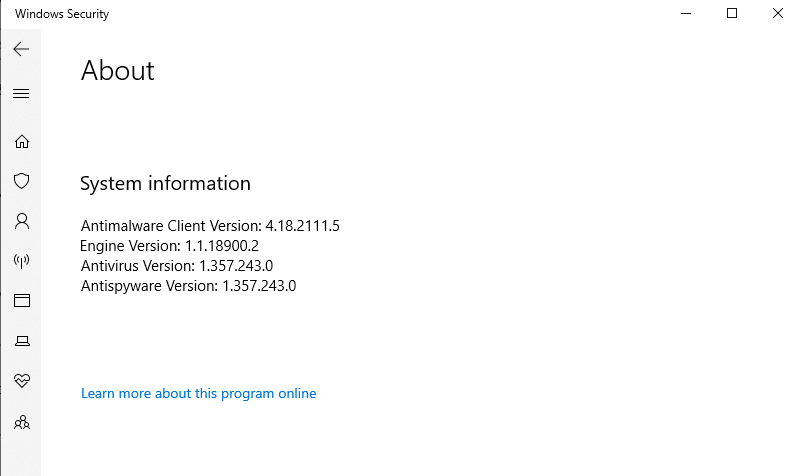Go back using the back arrow
The image size is (800, 476).
(x=21, y=49)
